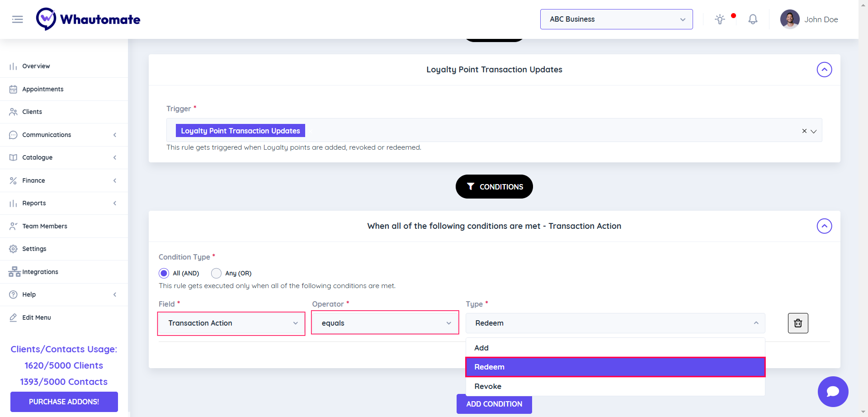This screenshot has height=417, width=868.
Task: Click the PURCHASE ADDONS! button
Action: [64, 402]
